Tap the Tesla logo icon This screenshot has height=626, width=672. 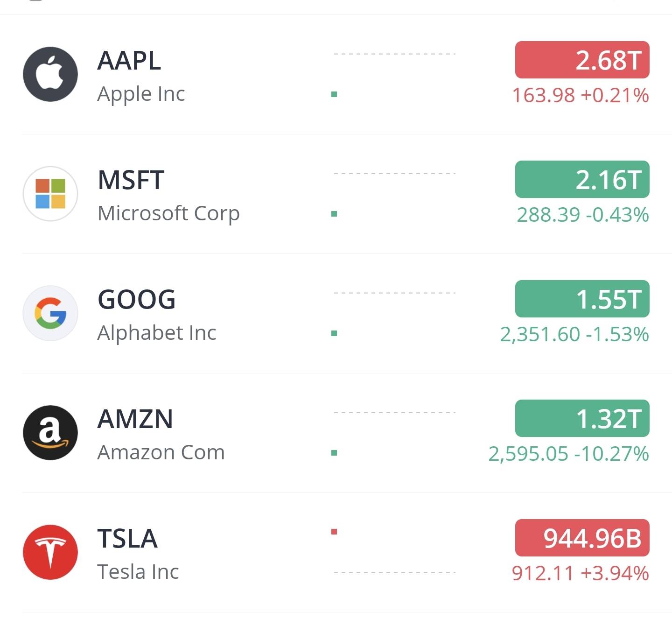(50, 552)
